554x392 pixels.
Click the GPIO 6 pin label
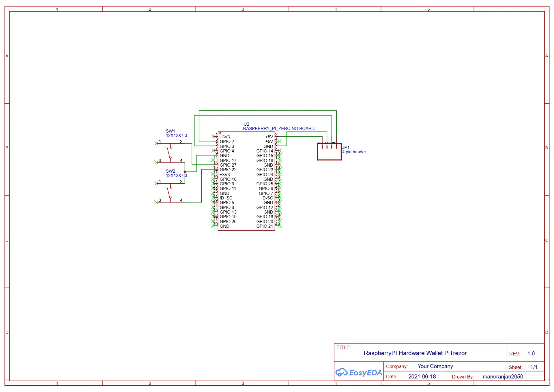[227, 208]
